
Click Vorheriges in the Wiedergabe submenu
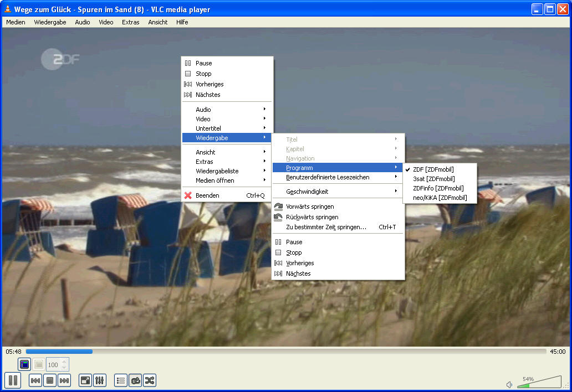(338, 263)
